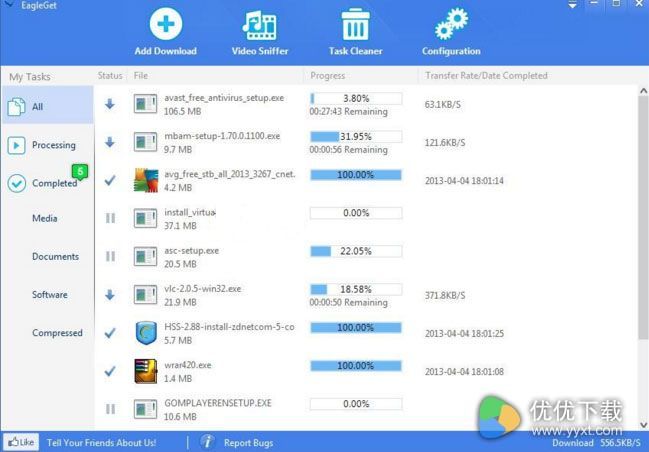Filter tasks by Media
649x452 pixels.
pyautogui.click(x=45, y=218)
